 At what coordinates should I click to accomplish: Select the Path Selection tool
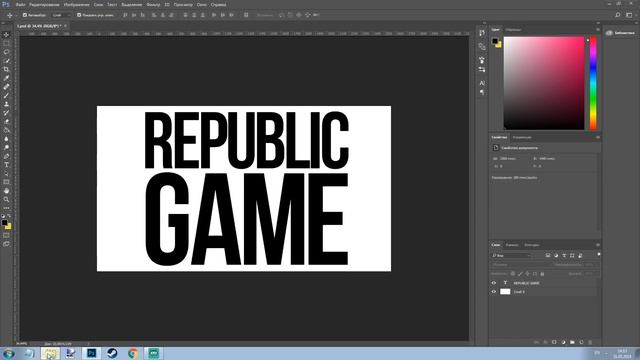[6, 173]
